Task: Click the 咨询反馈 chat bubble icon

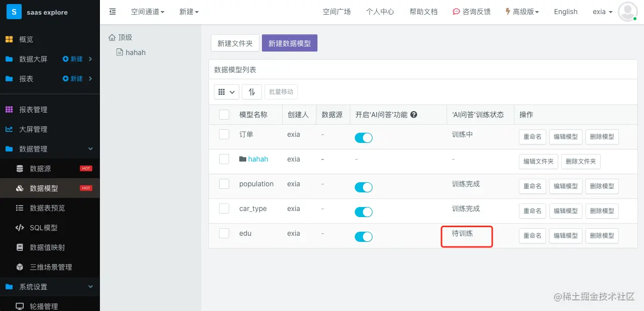Action: 456,12
